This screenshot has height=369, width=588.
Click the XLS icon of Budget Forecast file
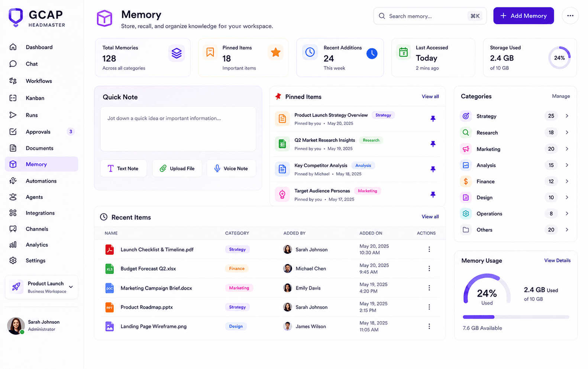tap(109, 269)
